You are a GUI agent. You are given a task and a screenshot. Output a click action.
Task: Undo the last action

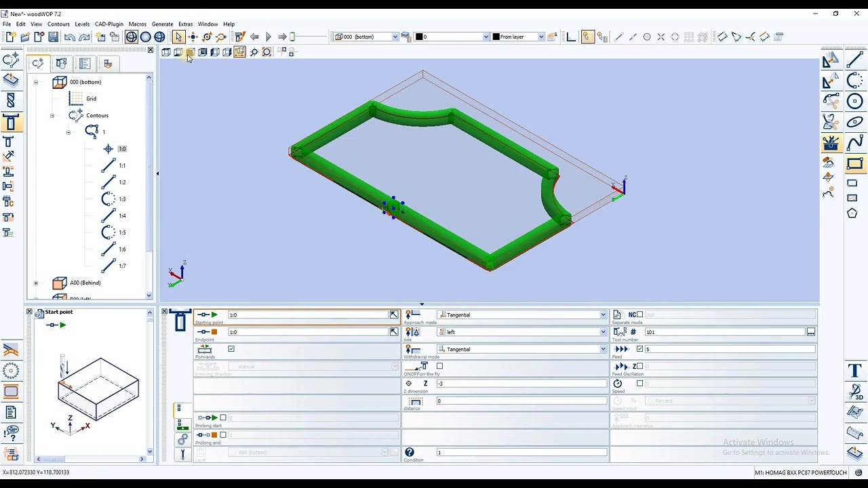[70, 37]
